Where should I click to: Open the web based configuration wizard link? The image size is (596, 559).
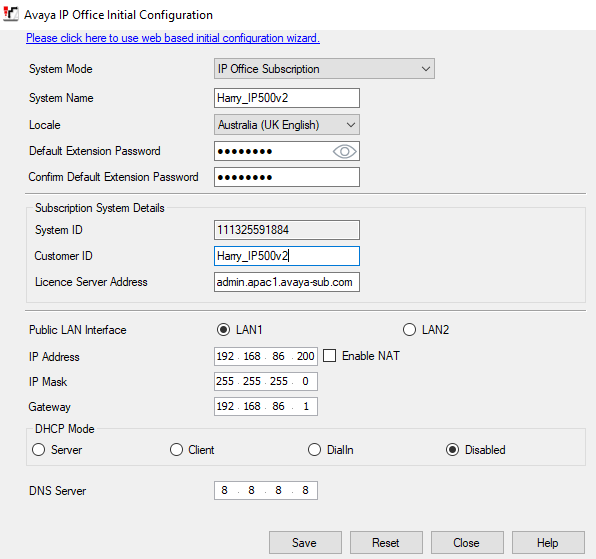click(x=173, y=38)
